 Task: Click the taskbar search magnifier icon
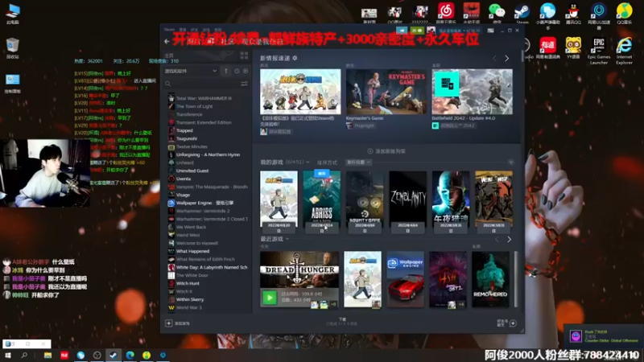point(24,356)
